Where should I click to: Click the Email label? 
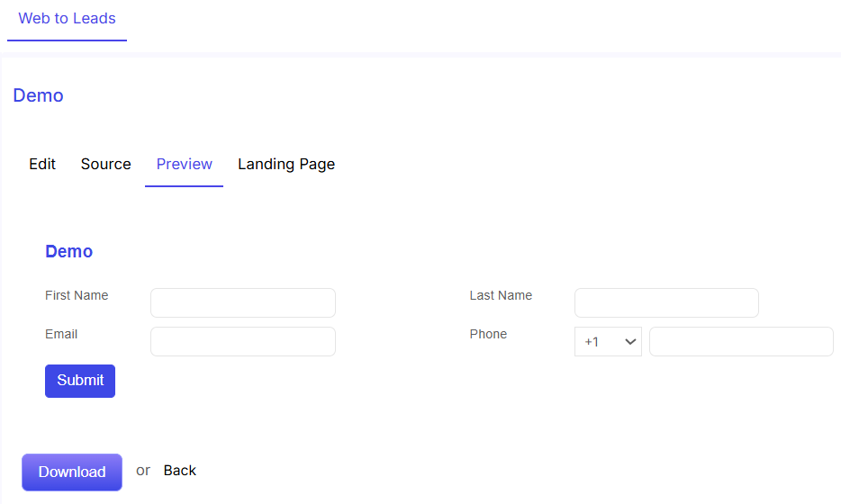[x=61, y=334]
